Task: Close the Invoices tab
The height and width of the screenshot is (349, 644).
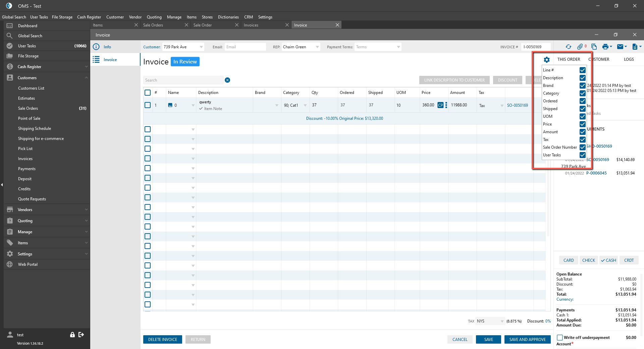Action: click(287, 25)
